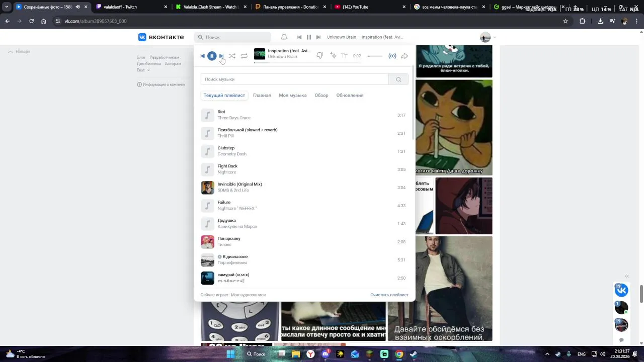Click the Inspiration track cover thumbnail
644x362 pixels.
260,54
